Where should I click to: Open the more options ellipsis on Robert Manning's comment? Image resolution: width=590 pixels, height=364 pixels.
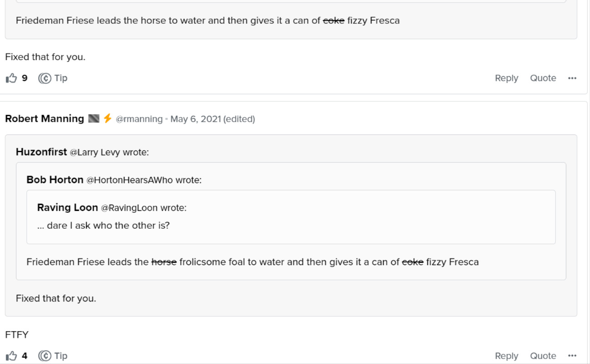[x=572, y=356]
